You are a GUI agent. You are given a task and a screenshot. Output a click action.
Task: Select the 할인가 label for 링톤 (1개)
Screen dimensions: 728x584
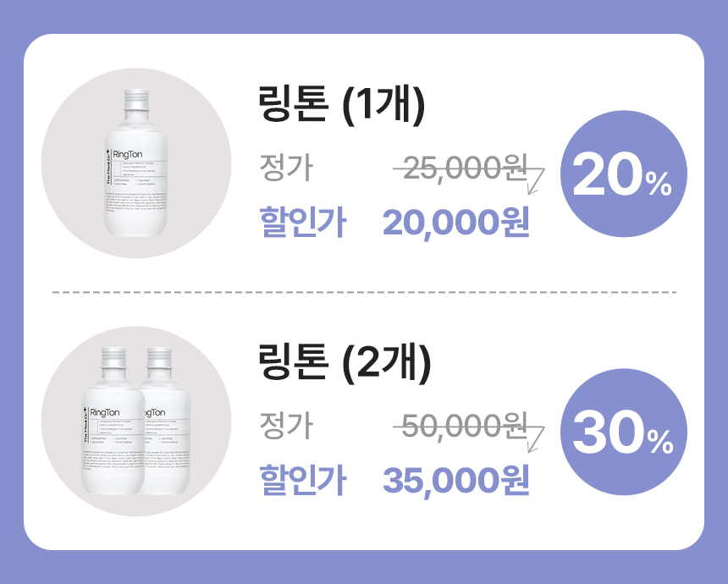click(x=302, y=224)
